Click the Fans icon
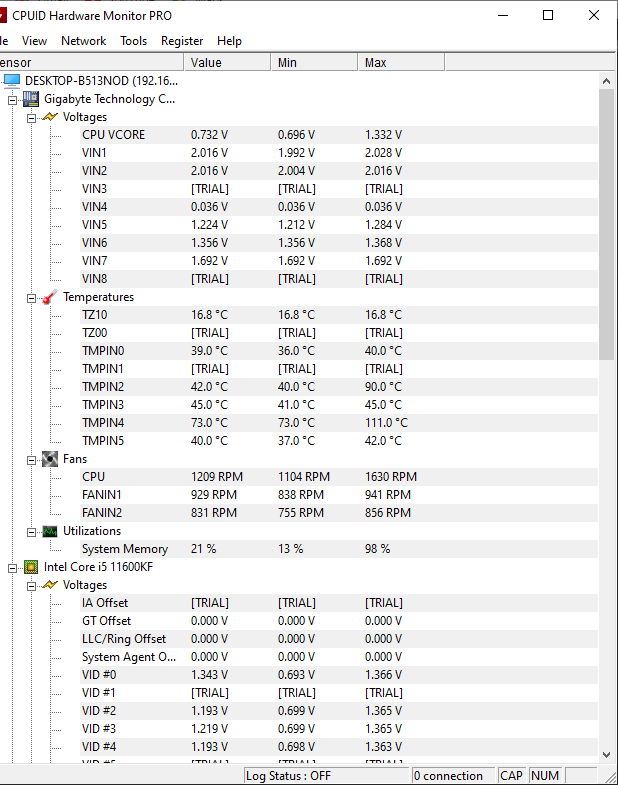 click(49, 459)
